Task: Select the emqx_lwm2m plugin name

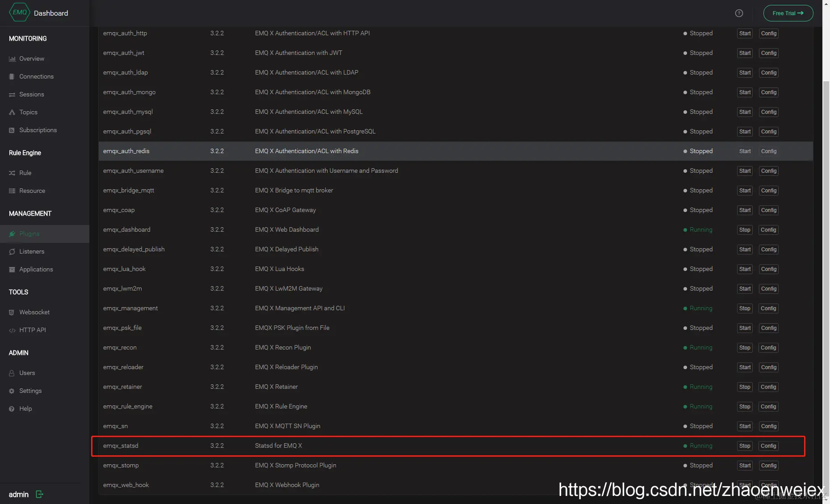Action: click(x=122, y=288)
